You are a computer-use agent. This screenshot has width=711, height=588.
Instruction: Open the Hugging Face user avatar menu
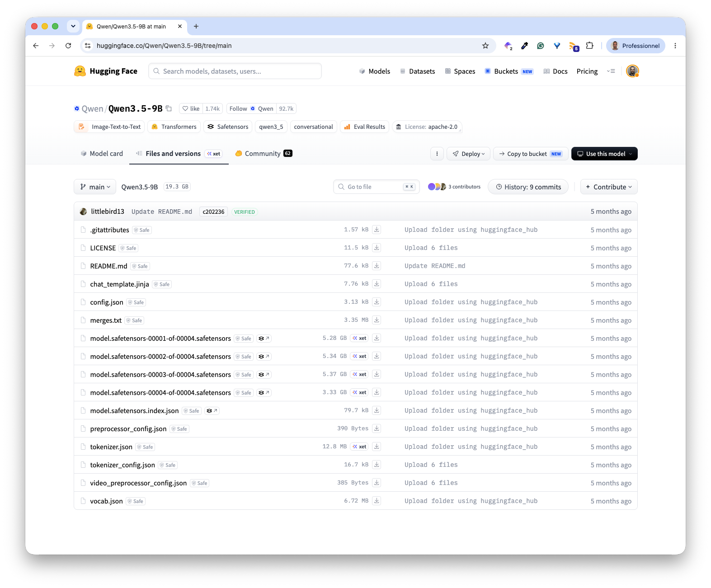pos(632,71)
